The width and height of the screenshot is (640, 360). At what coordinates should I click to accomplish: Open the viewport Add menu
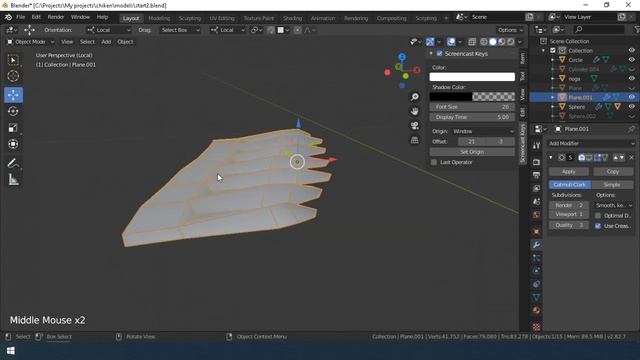pyautogui.click(x=106, y=42)
